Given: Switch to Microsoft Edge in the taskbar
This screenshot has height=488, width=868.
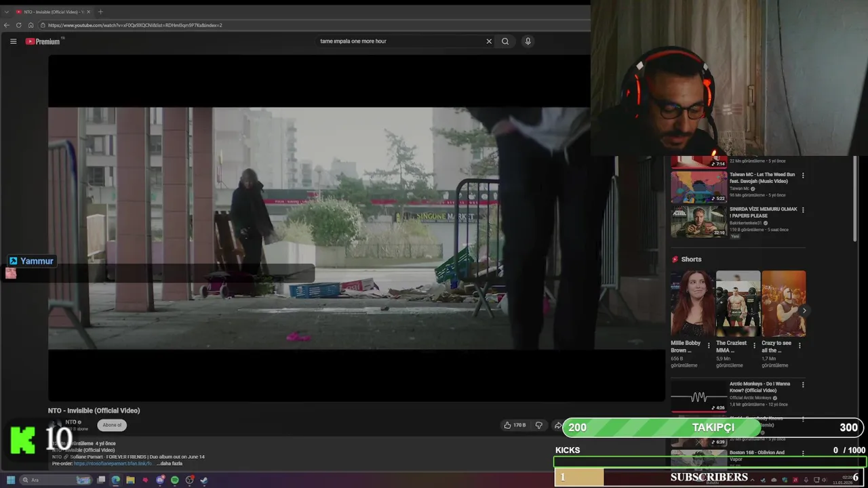Looking at the screenshot, I should click(116, 480).
